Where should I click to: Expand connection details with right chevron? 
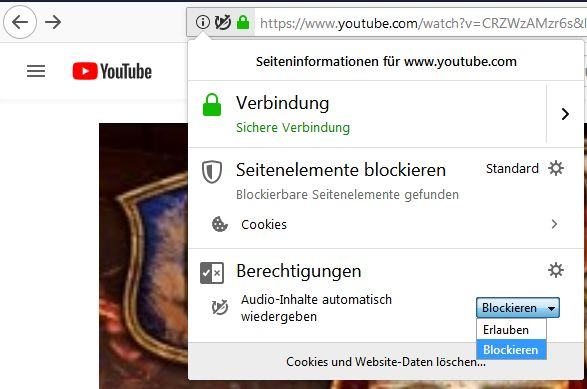tap(565, 114)
